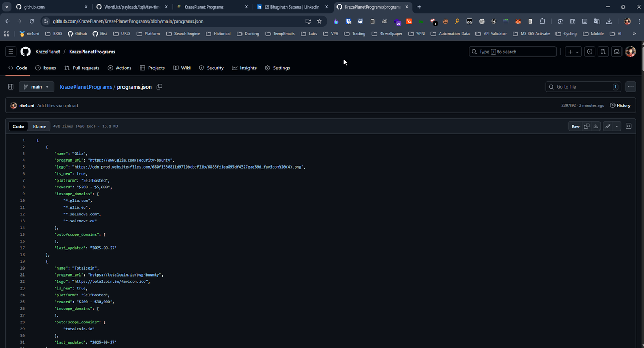Edit this file with pencil icon

coord(608,126)
